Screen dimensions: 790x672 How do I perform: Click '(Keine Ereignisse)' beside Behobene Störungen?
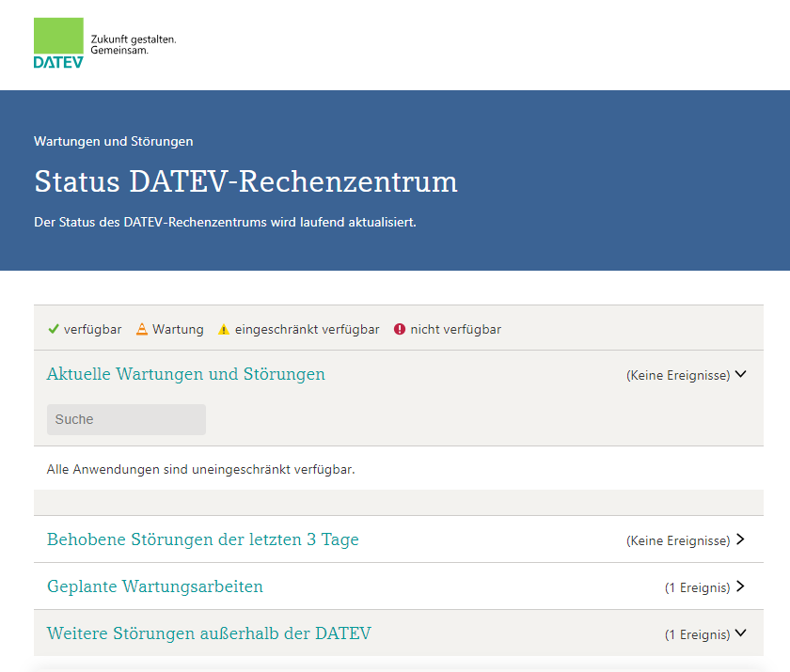point(678,540)
